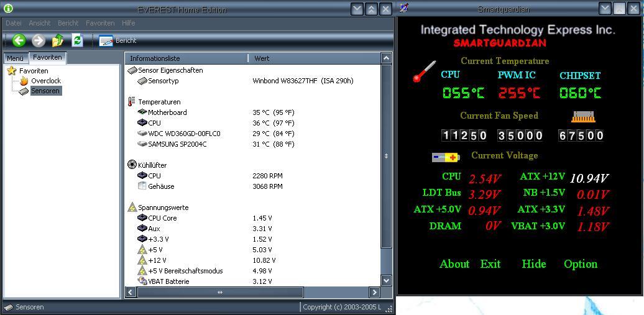The image size is (644, 315).
Task: Maximize the EVEREST Home Edition window
Action: pos(371,9)
